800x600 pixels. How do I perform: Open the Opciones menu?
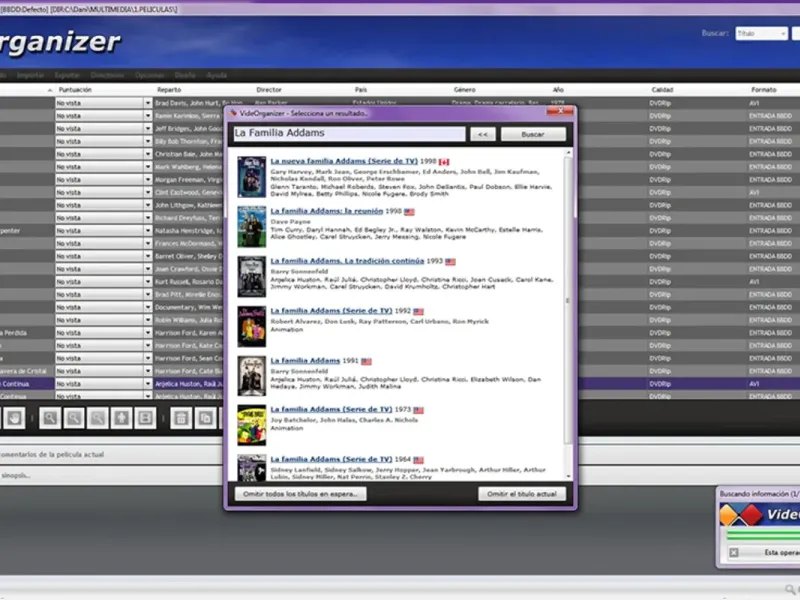point(149,76)
